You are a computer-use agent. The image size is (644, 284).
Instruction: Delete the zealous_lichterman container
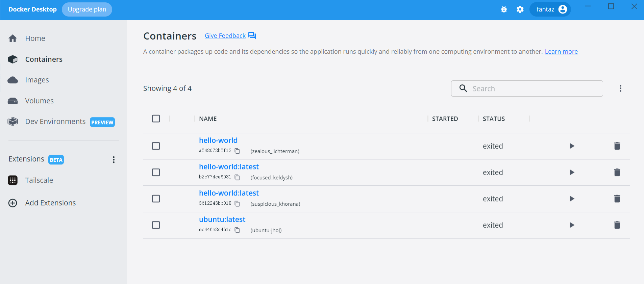617,146
